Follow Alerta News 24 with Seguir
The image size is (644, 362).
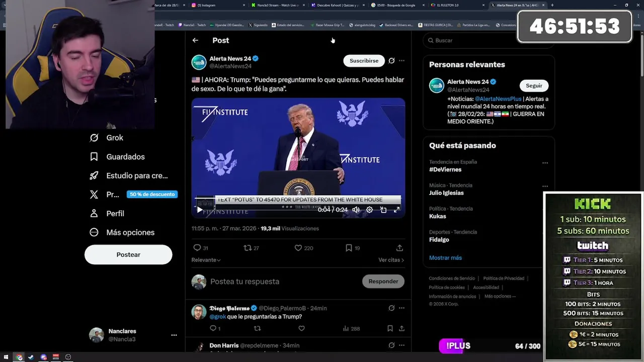click(534, 85)
